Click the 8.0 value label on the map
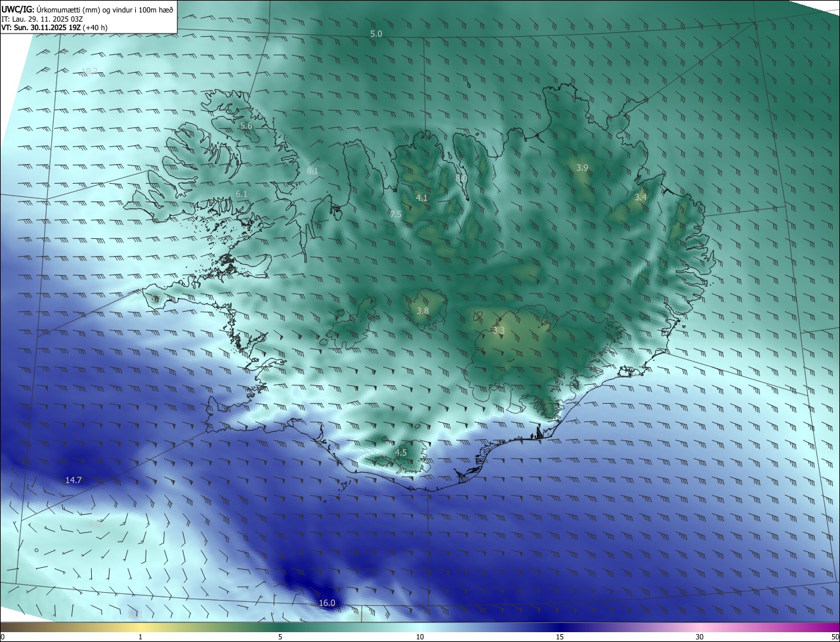 pos(461,178)
